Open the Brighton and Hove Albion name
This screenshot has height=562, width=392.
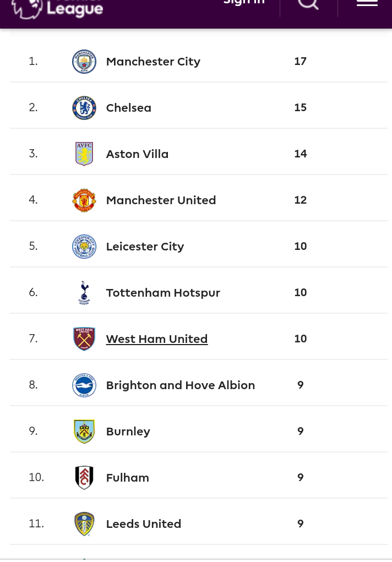click(x=181, y=385)
